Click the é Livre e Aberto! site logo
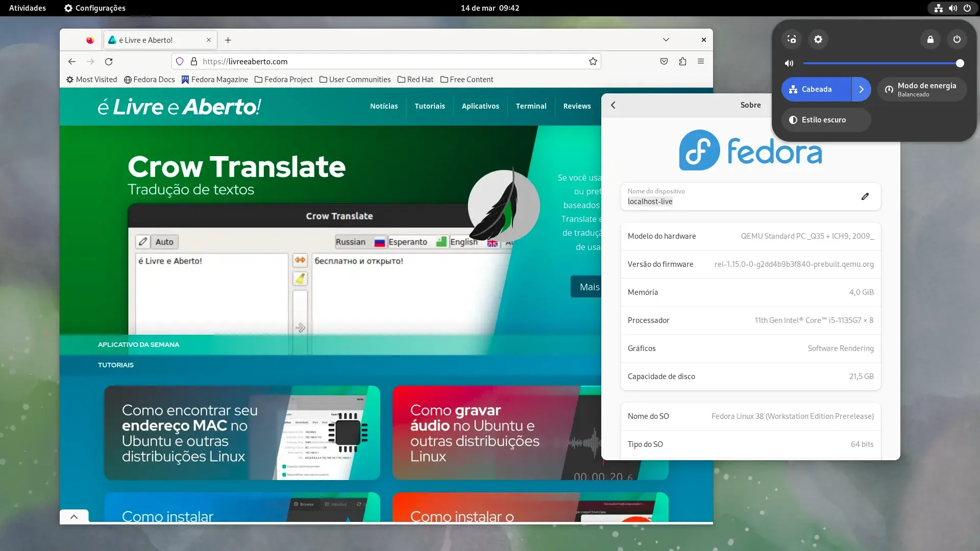980x551 pixels. click(x=180, y=107)
